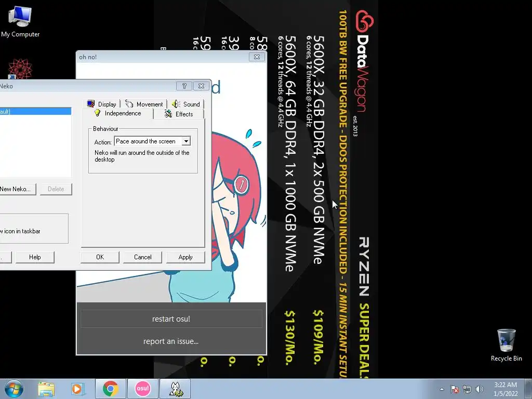This screenshot has width=532, height=399.
Task: Click the context help question mark button
Action: tap(184, 86)
